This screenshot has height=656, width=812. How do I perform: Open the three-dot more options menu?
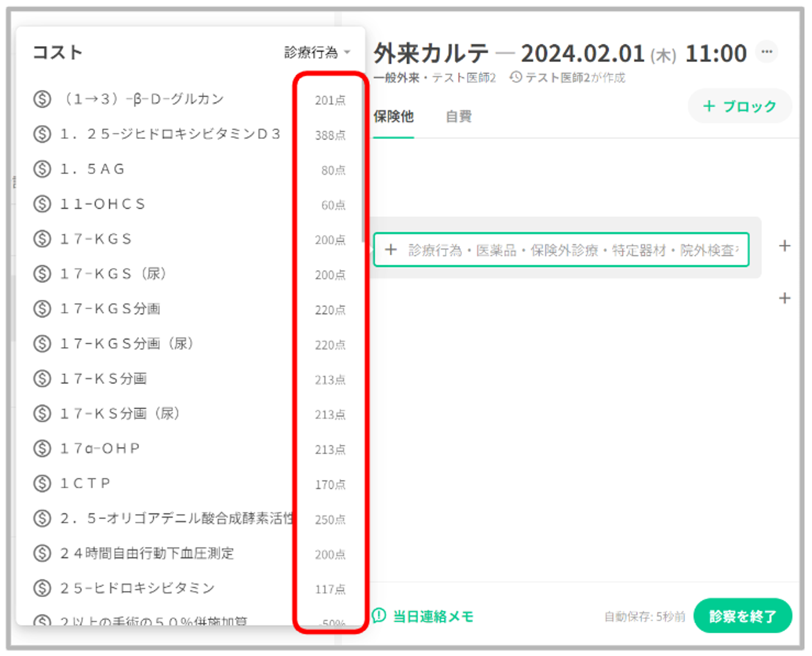[x=767, y=52]
